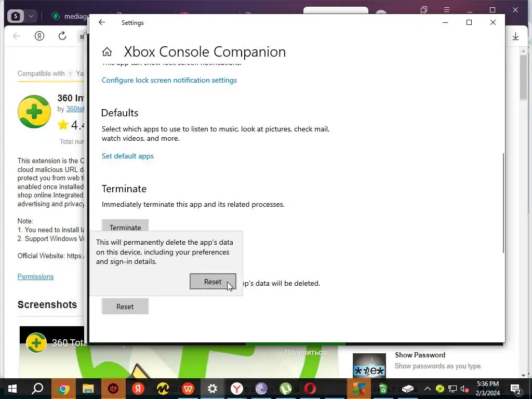Image resolution: width=532 pixels, height=399 pixels.
Task: Open uTorrent from the taskbar
Action: pyautogui.click(x=286, y=389)
